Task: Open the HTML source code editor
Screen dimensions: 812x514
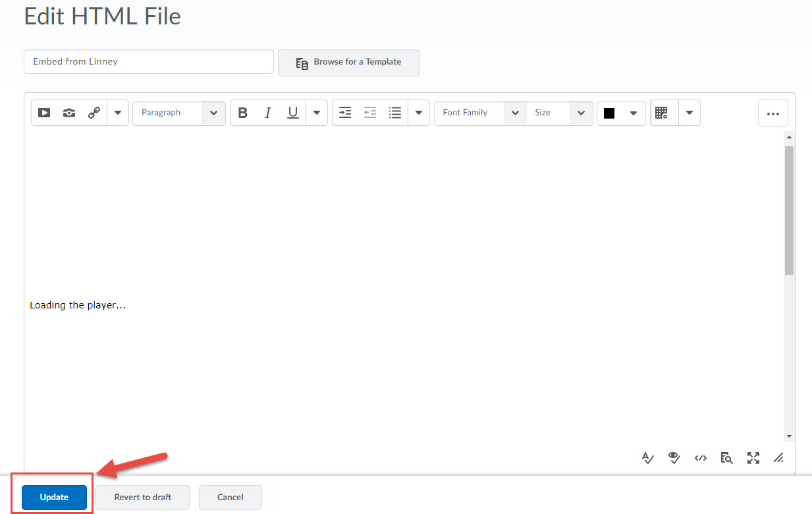Action: [701, 458]
